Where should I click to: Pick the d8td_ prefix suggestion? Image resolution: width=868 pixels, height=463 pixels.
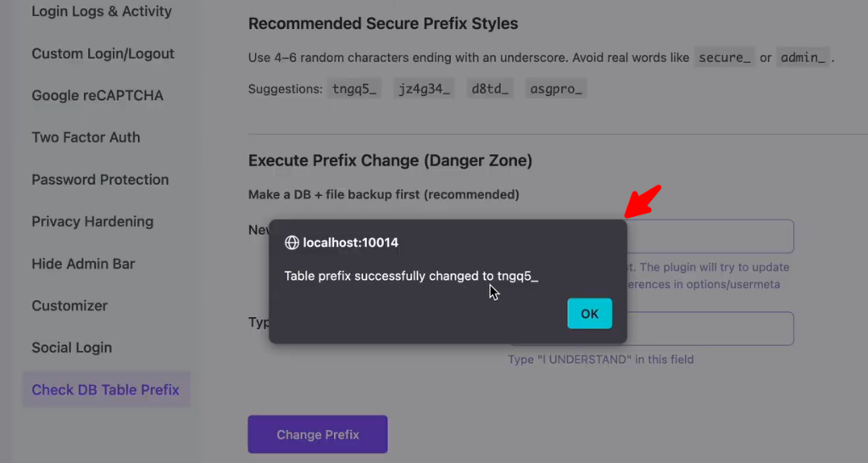coord(491,89)
